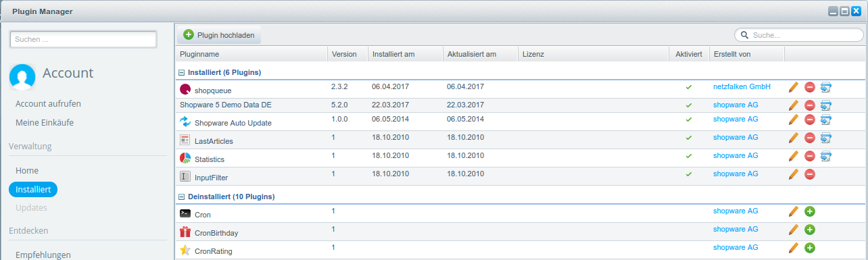Click red minus icon for LastArticles
Viewport: 868px width, 260px height.
point(810,138)
